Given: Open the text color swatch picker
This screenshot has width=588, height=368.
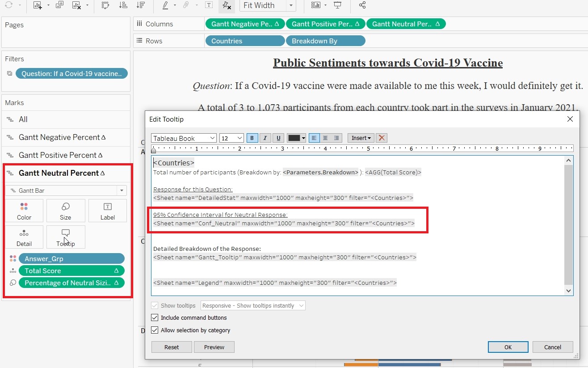Looking at the screenshot, I should point(296,138).
